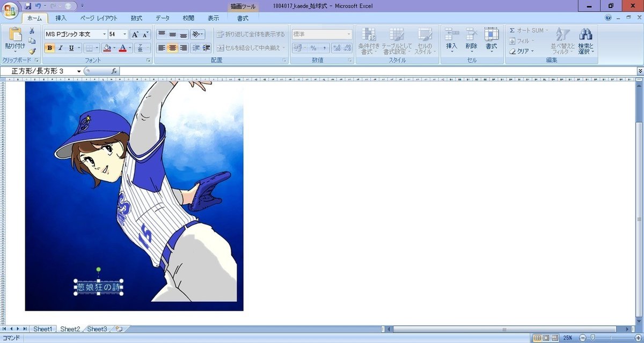Align text to bottom
Screen dimensions: 644x343
184,34
